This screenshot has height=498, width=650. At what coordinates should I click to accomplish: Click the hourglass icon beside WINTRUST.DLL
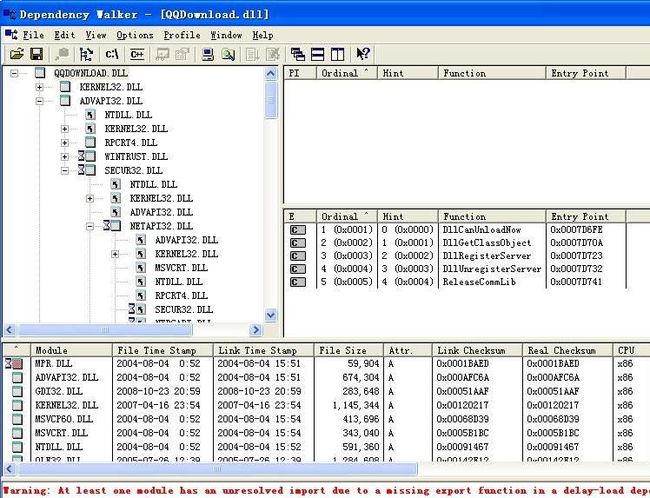pyautogui.click(x=81, y=156)
